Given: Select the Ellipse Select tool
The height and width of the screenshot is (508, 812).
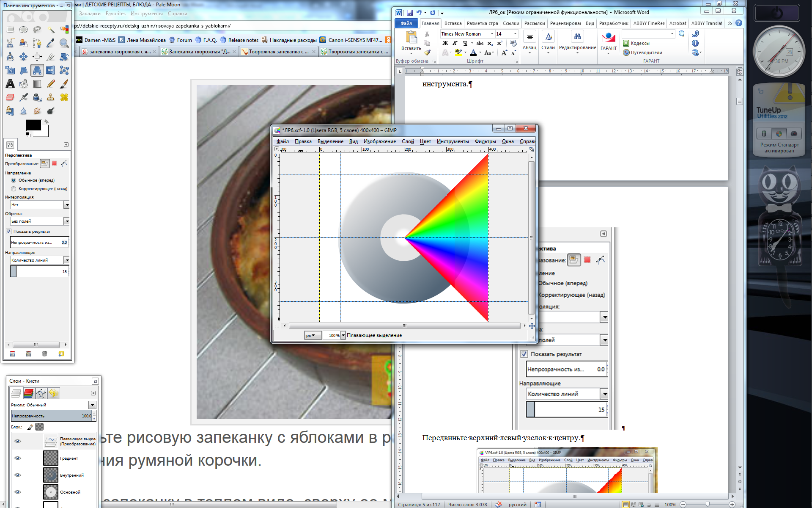Looking at the screenshot, I should point(24,30).
